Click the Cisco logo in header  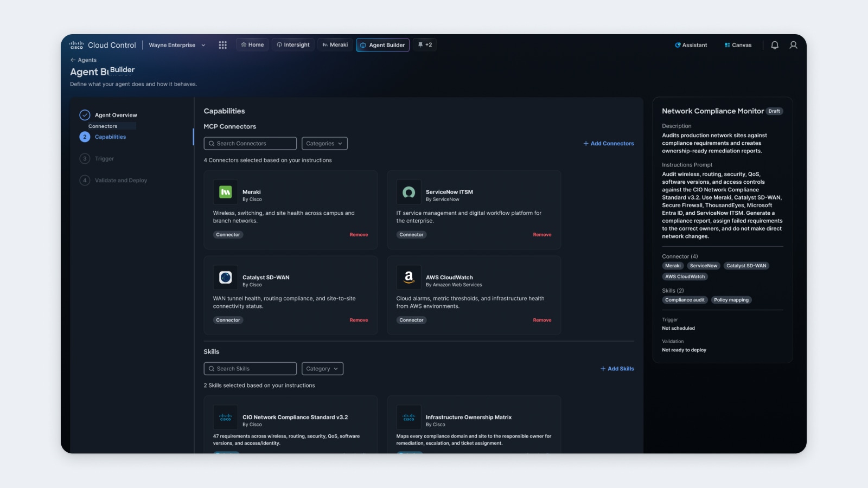tap(76, 45)
